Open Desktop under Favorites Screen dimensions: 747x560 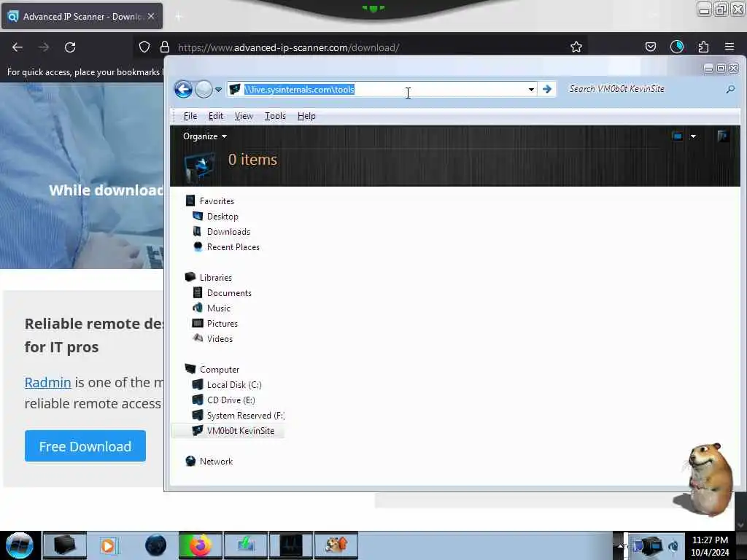222,216
